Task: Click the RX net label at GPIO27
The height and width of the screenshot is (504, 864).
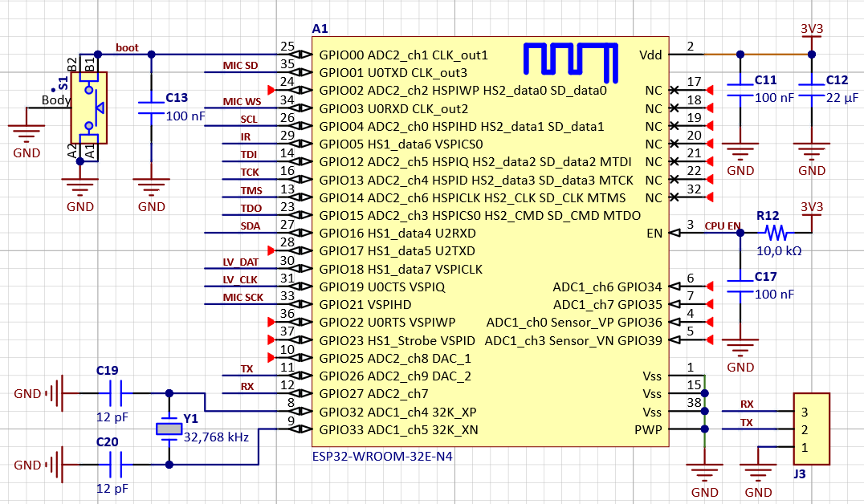Action: click(247, 387)
